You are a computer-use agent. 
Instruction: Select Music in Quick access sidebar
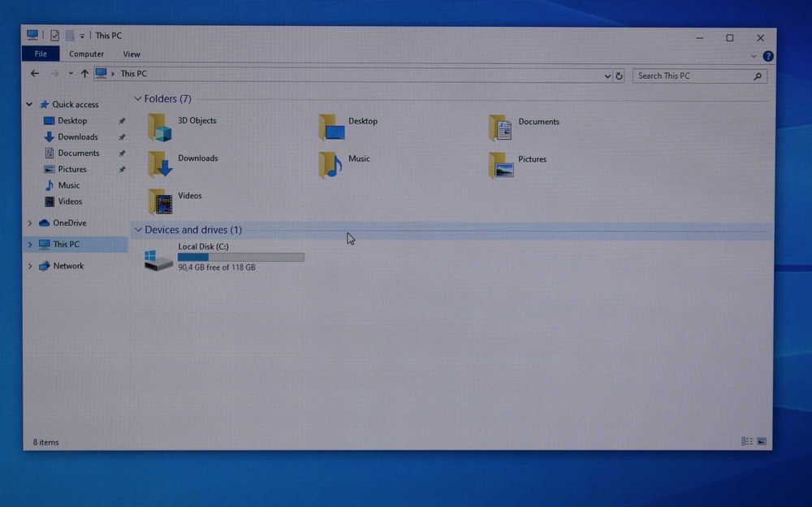[68, 185]
